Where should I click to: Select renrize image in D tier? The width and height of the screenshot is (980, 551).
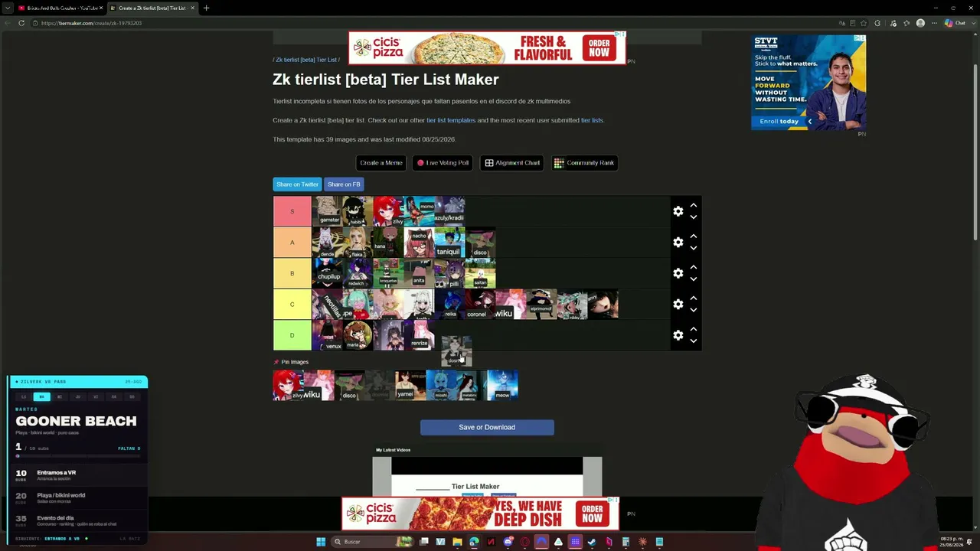pyautogui.click(x=419, y=335)
